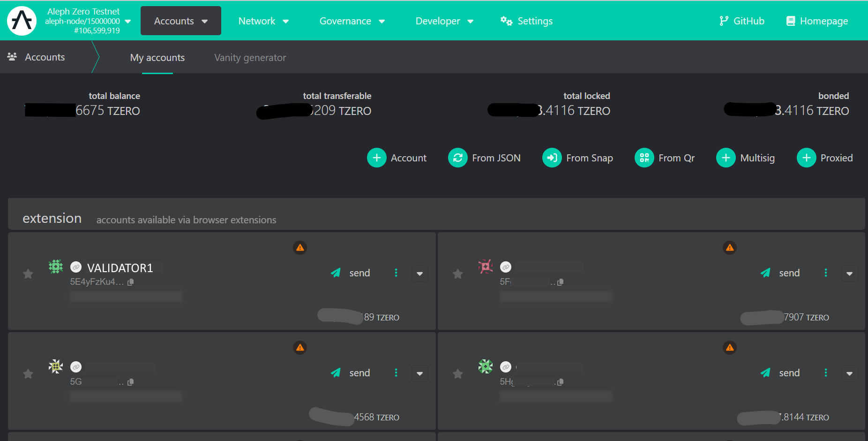Click the pink identicon of the 5F account
Image resolution: width=868 pixels, height=441 pixels.
[486, 267]
